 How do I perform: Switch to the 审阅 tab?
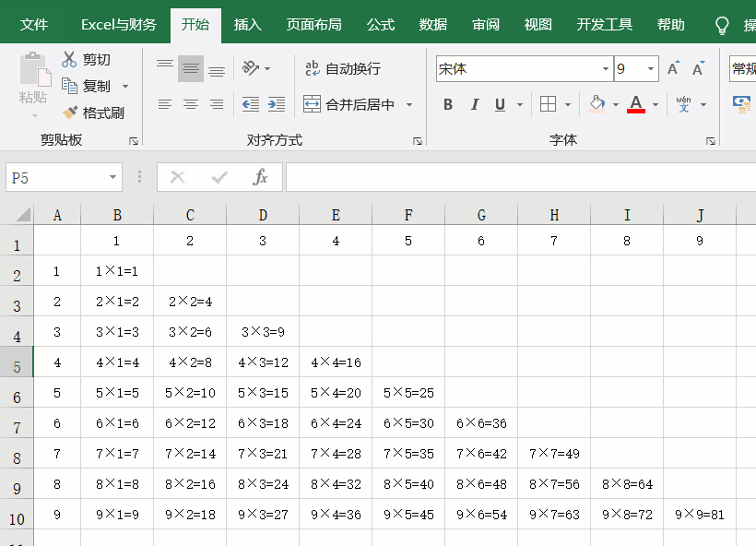(x=486, y=25)
